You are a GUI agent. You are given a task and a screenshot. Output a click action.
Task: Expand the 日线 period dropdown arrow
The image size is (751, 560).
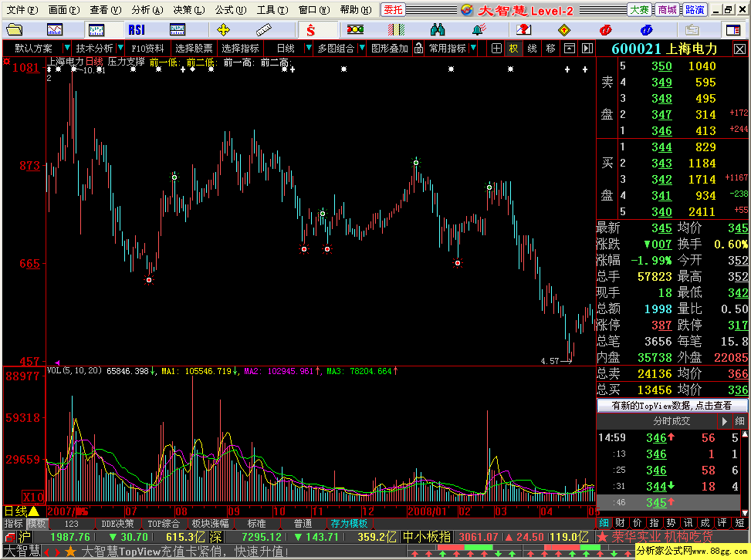309,48
